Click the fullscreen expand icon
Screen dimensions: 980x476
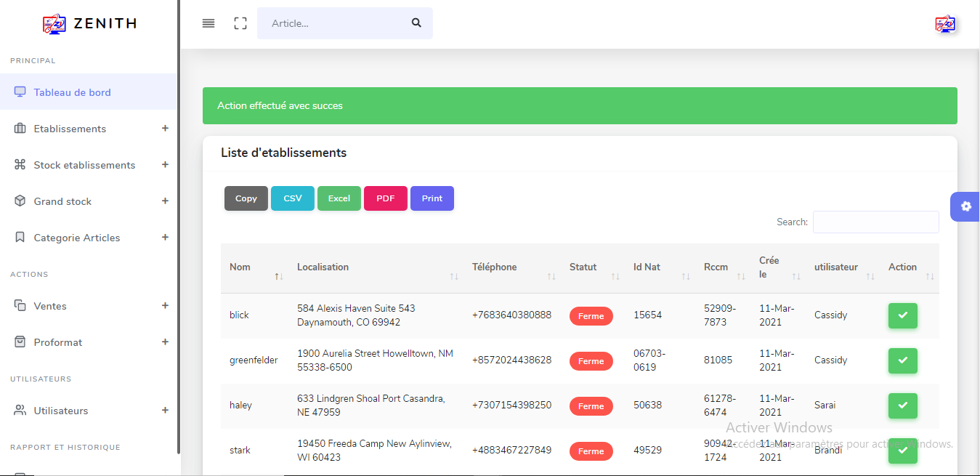click(x=240, y=23)
